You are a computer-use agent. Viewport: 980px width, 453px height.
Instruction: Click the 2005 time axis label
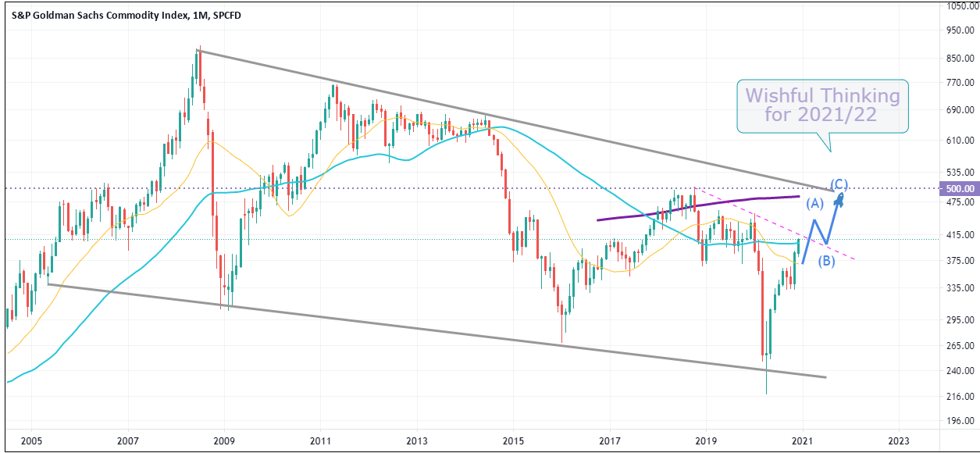31,441
